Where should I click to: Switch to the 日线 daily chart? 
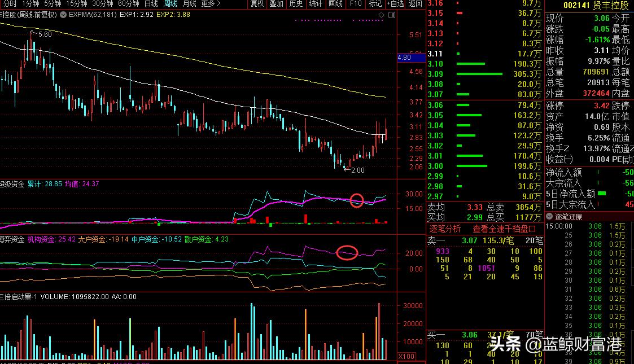[x=151, y=4]
